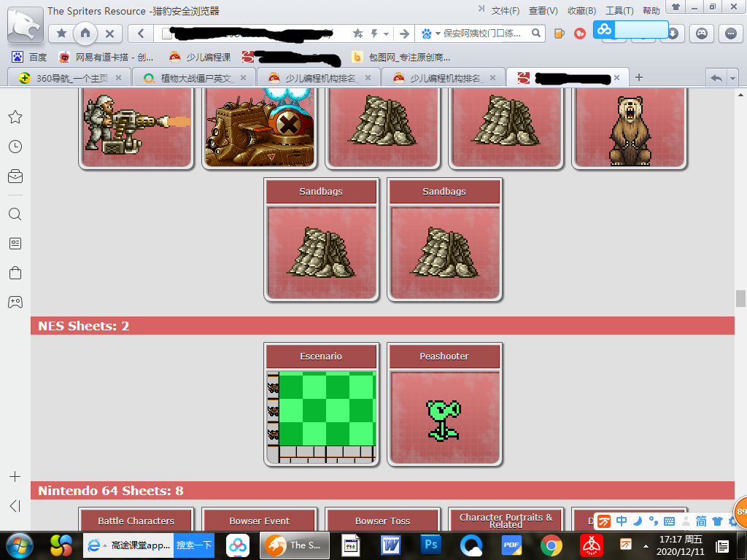The image size is (747, 560).
Task: Open the Baidu paw search engine dropdown
Action: tap(430, 34)
